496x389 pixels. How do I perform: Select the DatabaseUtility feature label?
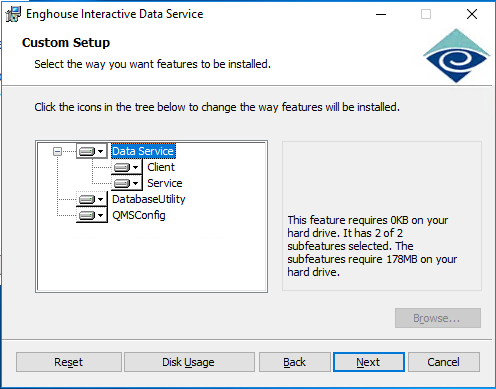pyautogui.click(x=149, y=199)
